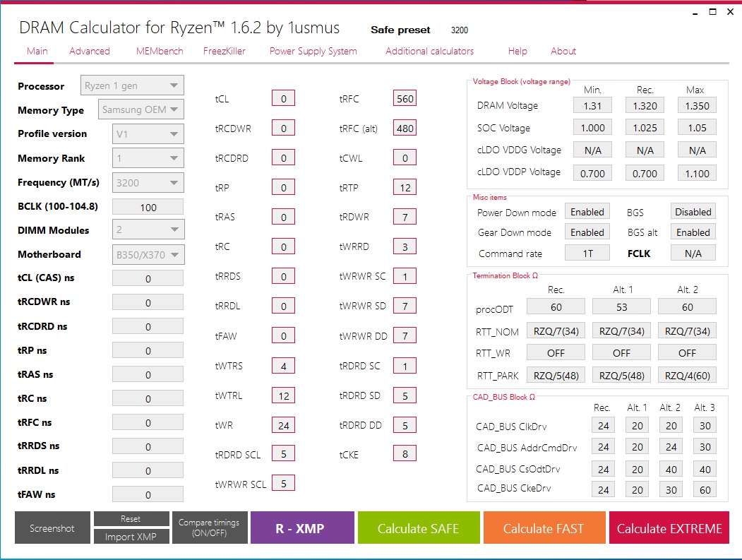Click the tRFC (alt) value 480

tap(405, 128)
